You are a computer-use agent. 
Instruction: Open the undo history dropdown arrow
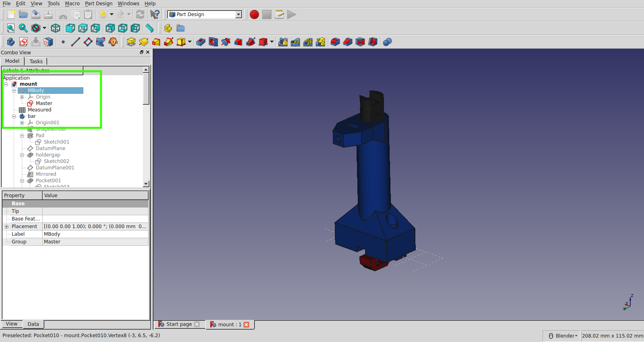point(111,14)
